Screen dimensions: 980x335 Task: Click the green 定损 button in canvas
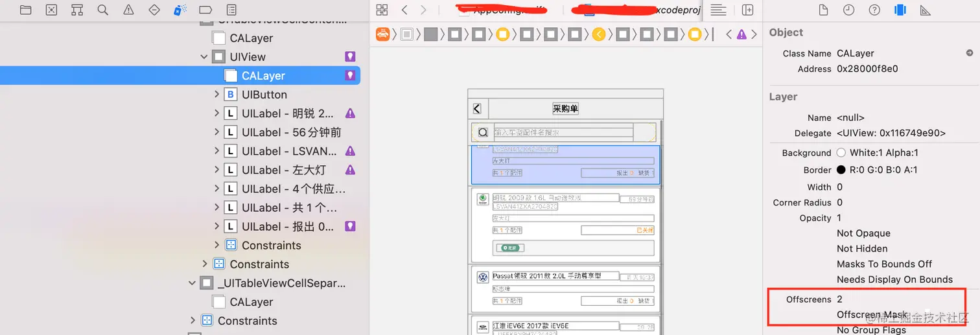[x=509, y=248]
